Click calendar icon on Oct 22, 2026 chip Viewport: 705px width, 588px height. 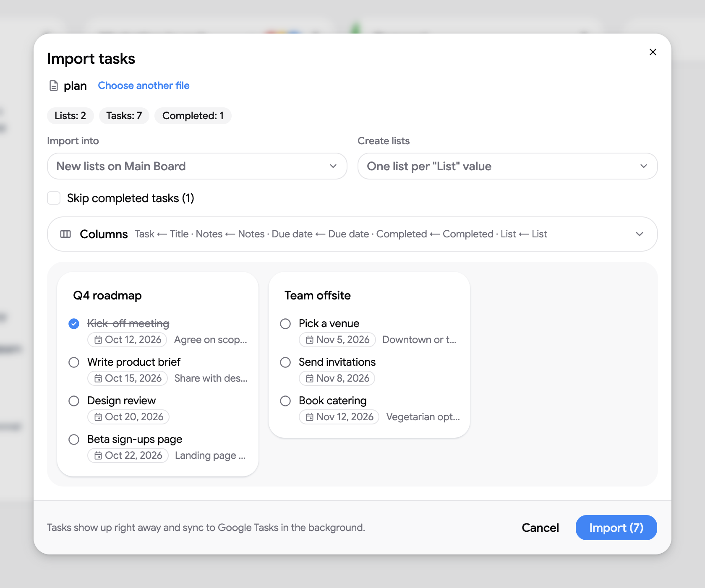(x=98, y=455)
